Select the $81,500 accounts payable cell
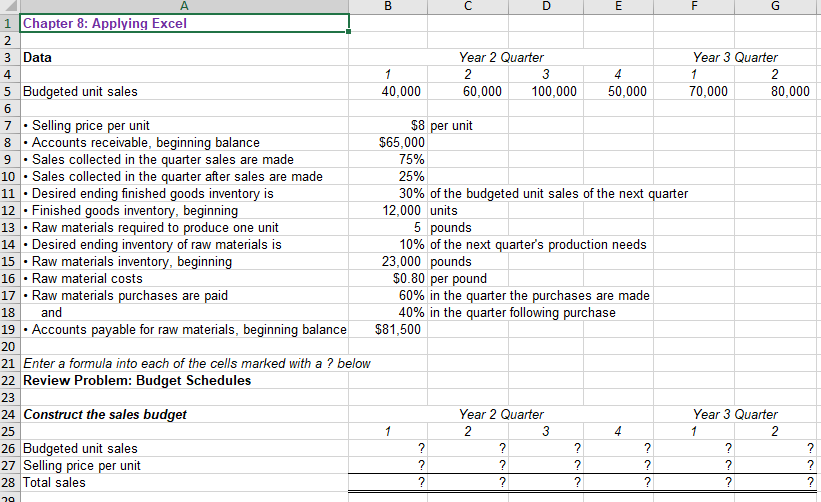 pos(388,330)
